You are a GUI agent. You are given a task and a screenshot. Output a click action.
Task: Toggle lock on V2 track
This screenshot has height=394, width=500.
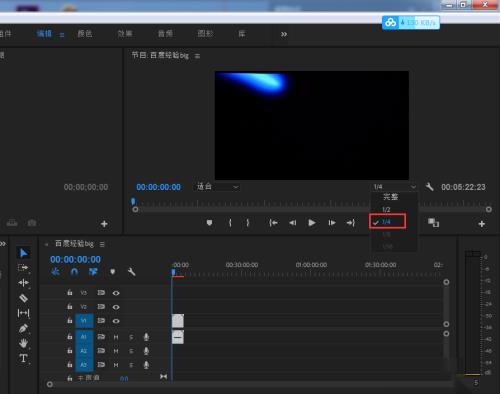coord(70,306)
